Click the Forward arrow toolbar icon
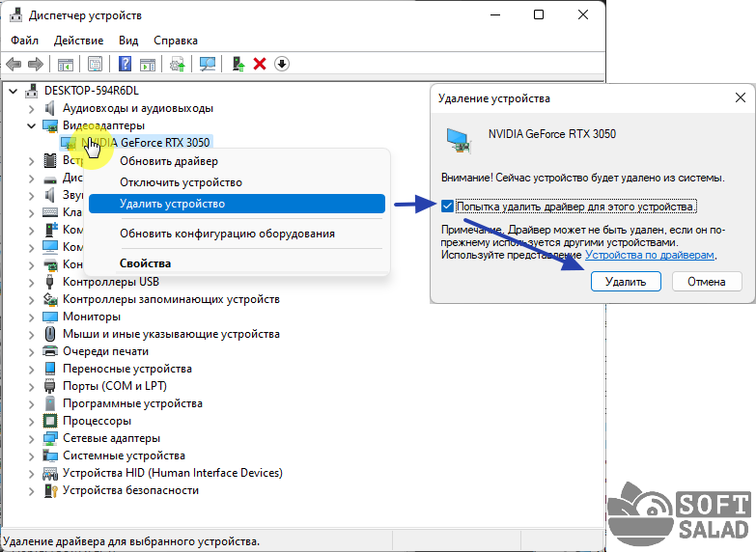 pos(36,64)
